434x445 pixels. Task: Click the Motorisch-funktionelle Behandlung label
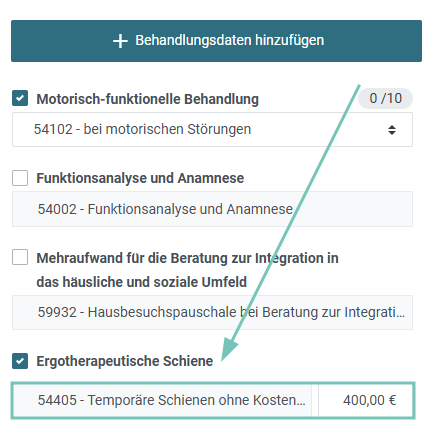click(x=147, y=99)
